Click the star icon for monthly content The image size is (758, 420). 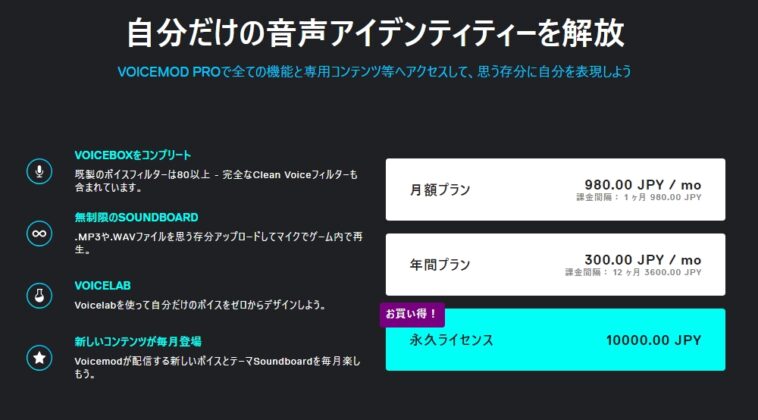coord(39,358)
